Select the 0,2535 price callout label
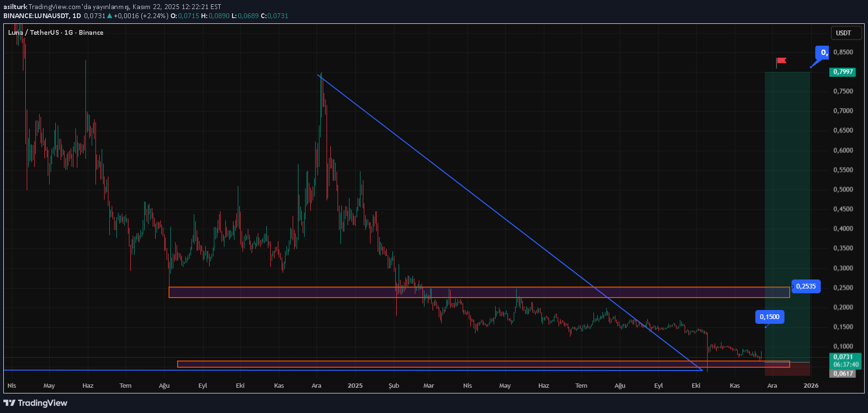This screenshot has height=413, width=868. click(x=806, y=287)
